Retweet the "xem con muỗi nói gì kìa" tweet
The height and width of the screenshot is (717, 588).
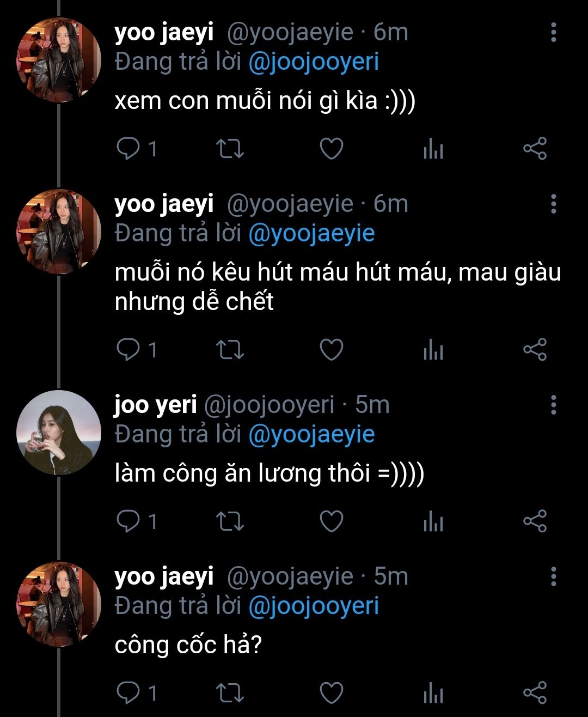pos(230,149)
